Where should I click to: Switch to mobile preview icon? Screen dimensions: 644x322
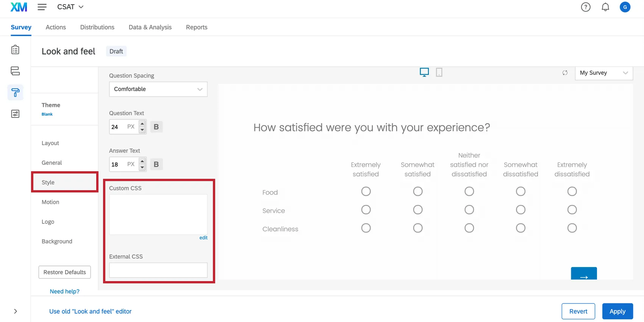click(x=439, y=72)
